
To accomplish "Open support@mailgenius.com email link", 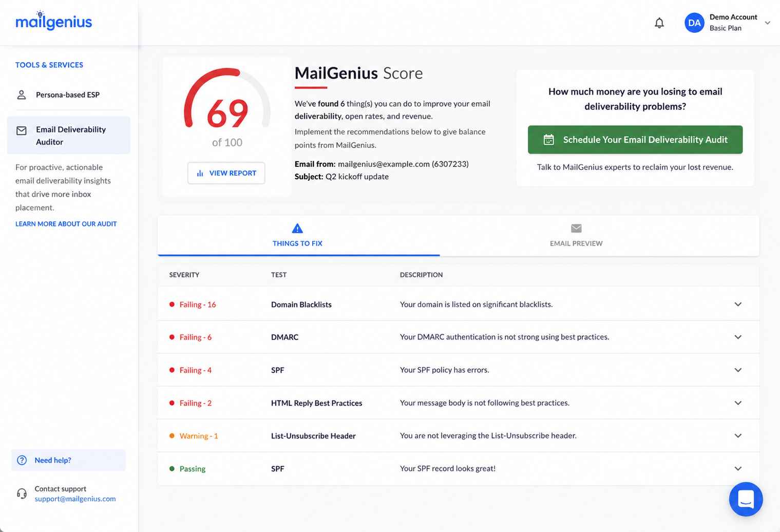I will tap(75, 499).
